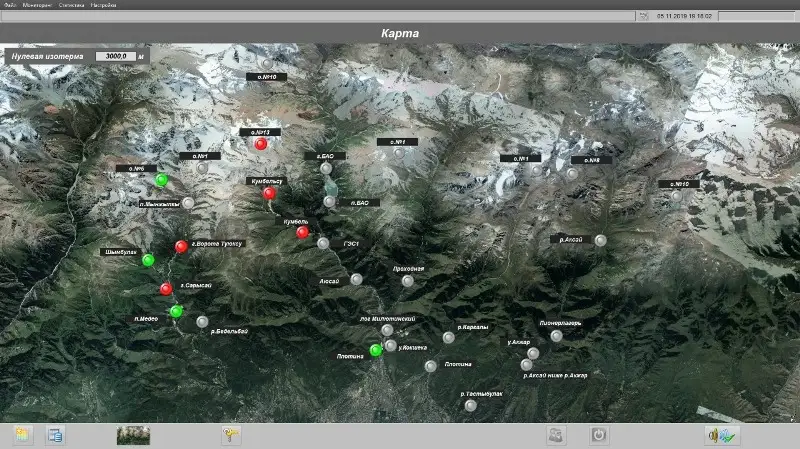Click the blue list document icon in bottom toolbar
Viewport: 800px width, 449px height.
[x=55, y=435]
